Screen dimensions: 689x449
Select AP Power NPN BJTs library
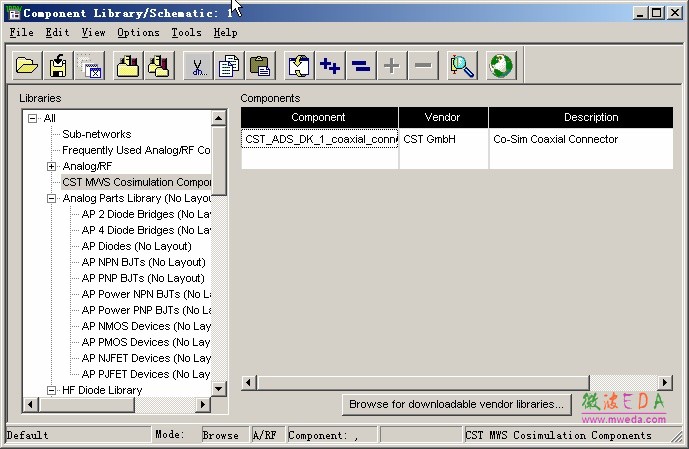click(x=146, y=294)
